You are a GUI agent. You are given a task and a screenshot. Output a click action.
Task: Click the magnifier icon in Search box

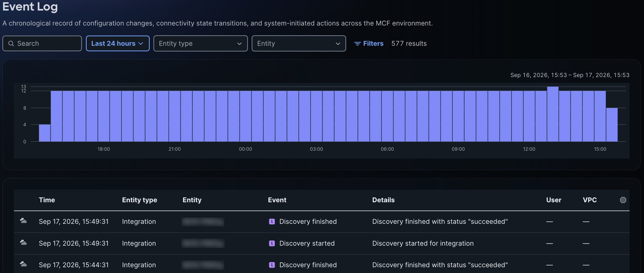coord(11,43)
